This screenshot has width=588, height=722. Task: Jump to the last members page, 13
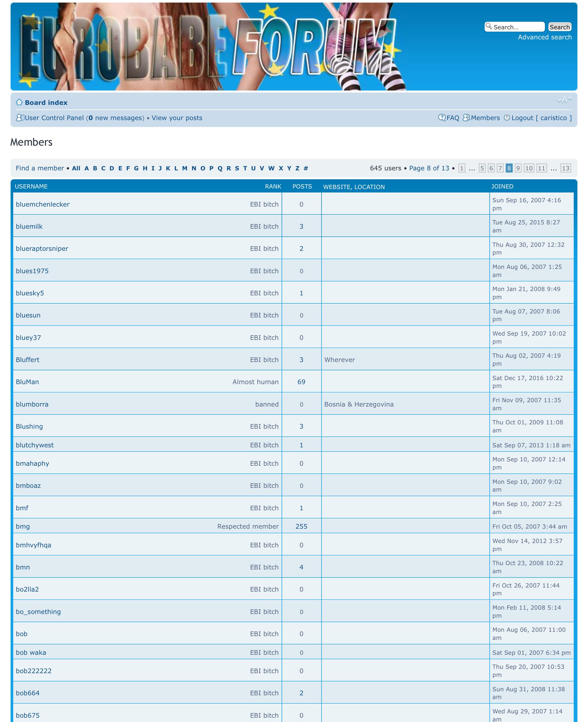click(565, 168)
